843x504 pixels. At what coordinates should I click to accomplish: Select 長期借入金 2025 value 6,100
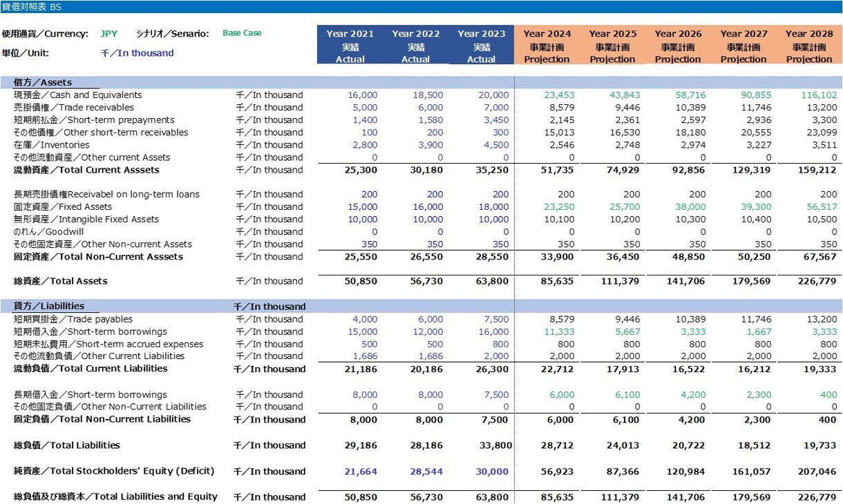tap(628, 394)
